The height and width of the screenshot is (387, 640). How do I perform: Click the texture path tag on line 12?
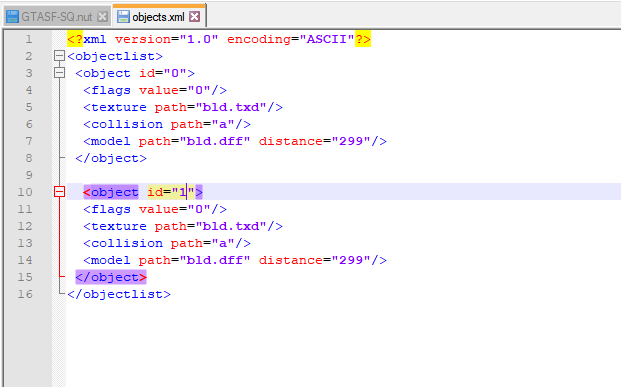pos(183,226)
